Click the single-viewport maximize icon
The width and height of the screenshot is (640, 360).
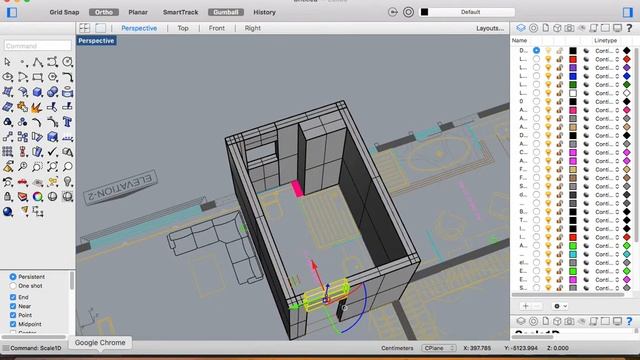click(x=100, y=28)
